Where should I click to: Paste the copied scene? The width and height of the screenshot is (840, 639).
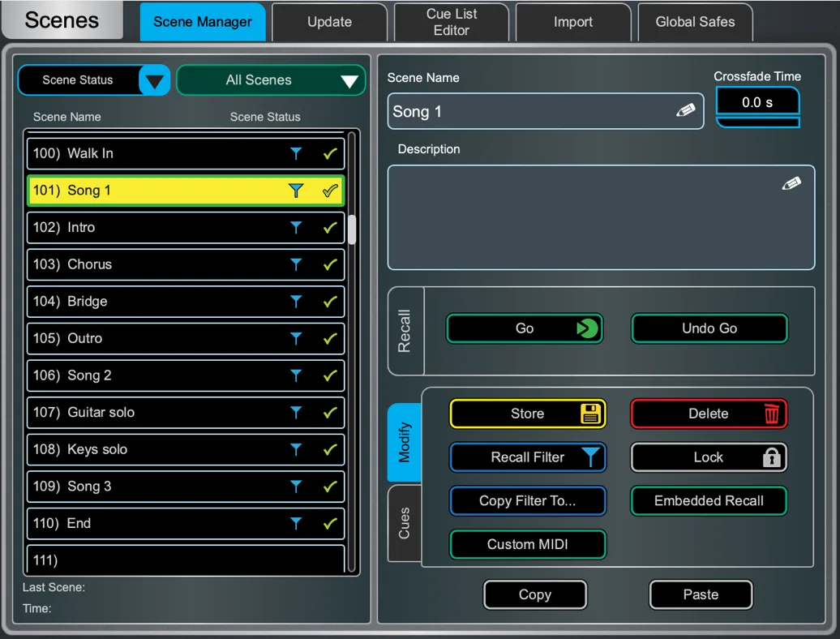pos(701,594)
